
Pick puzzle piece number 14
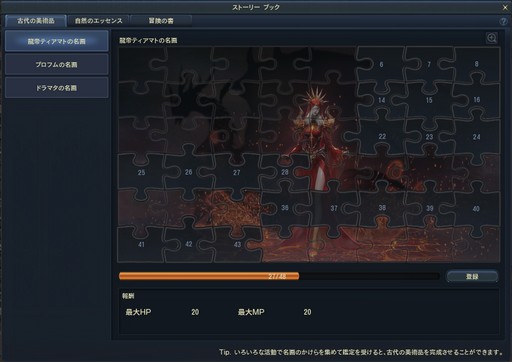tap(381, 100)
